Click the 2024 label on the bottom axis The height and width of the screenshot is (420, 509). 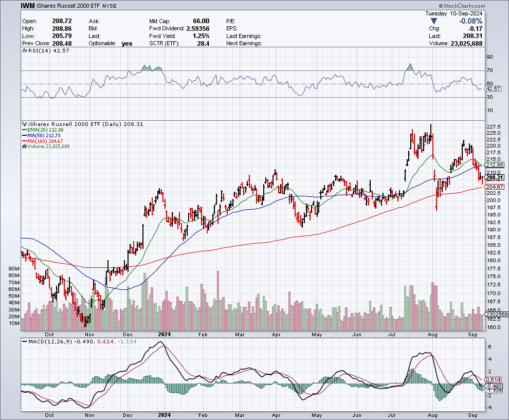pos(164,414)
